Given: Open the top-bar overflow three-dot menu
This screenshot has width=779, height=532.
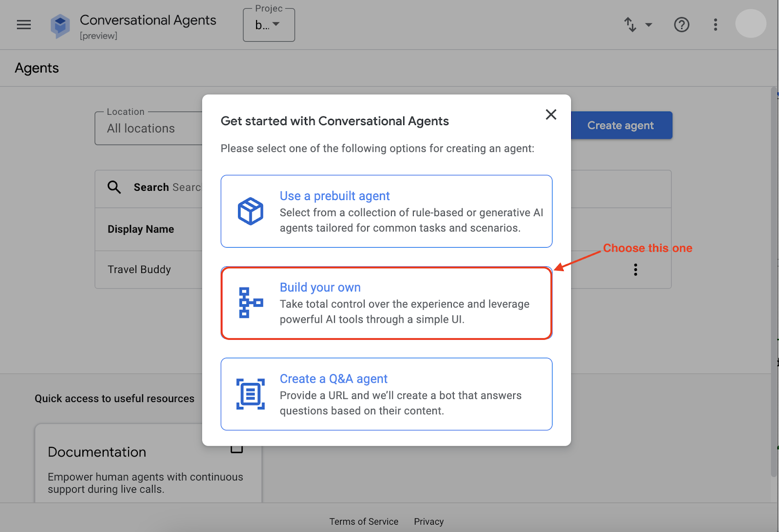Looking at the screenshot, I should point(715,24).
